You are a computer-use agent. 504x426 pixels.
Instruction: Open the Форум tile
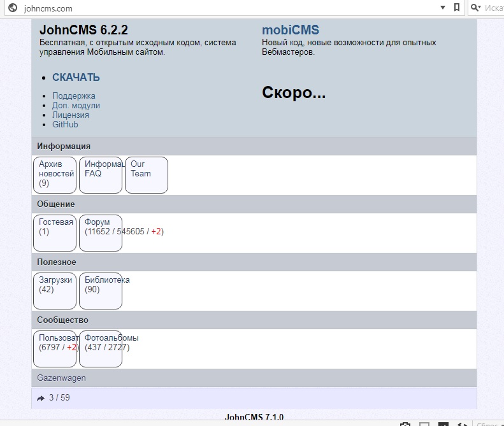click(101, 232)
